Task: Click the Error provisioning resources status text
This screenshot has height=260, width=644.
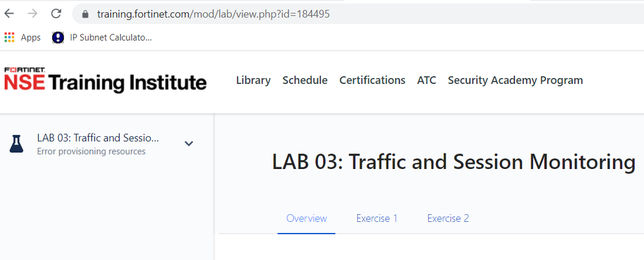Action: pyautogui.click(x=91, y=151)
